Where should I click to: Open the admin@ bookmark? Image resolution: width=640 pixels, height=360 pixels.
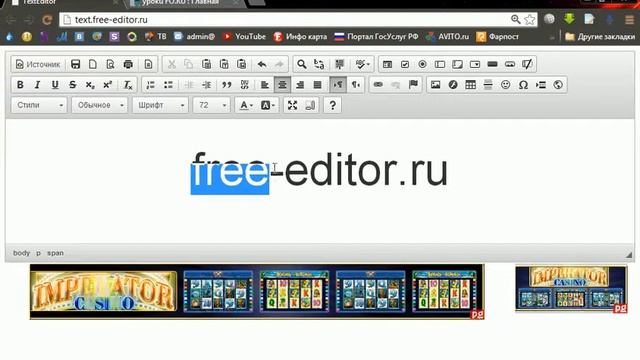pyautogui.click(x=194, y=37)
